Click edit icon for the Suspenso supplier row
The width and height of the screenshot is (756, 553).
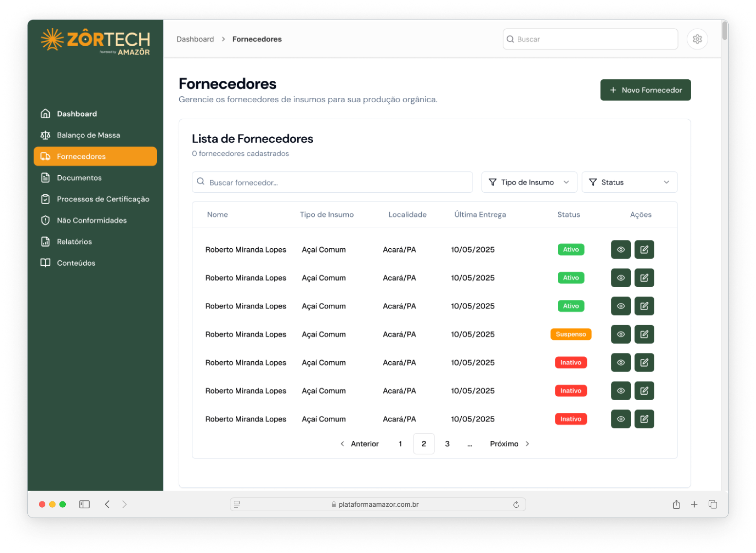[644, 334]
